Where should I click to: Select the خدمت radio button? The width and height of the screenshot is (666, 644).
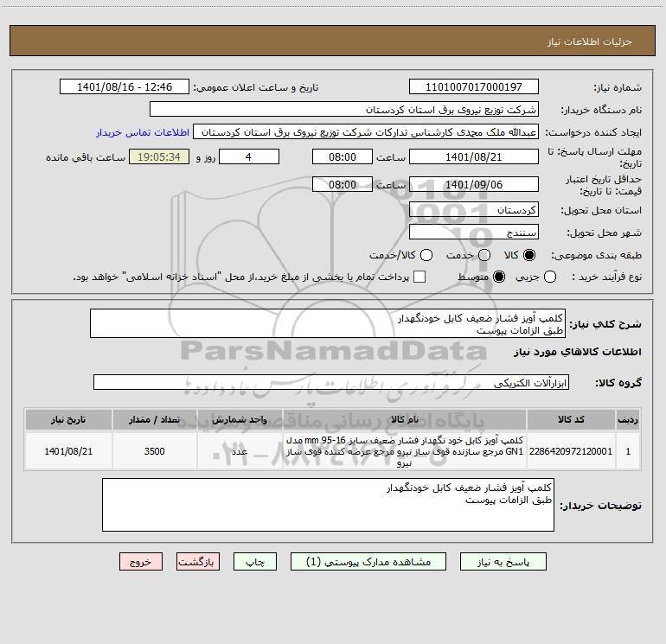tap(484, 255)
